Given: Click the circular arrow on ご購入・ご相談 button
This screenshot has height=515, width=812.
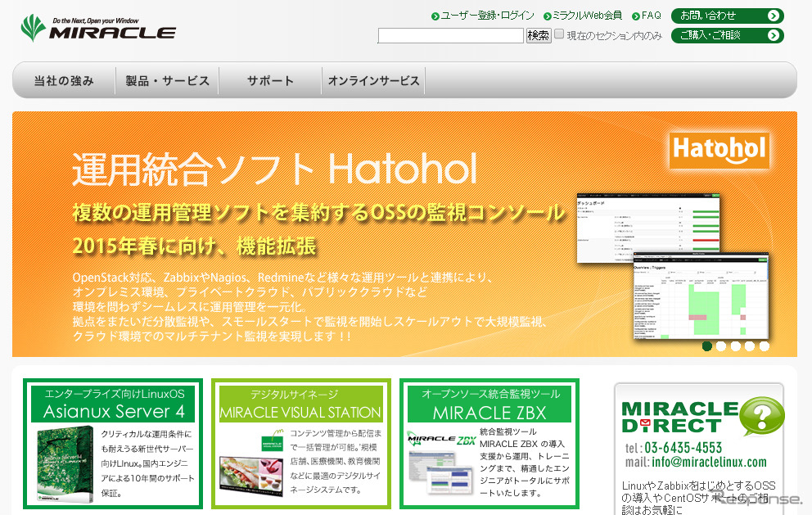Looking at the screenshot, I should pyautogui.click(x=774, y=35).
